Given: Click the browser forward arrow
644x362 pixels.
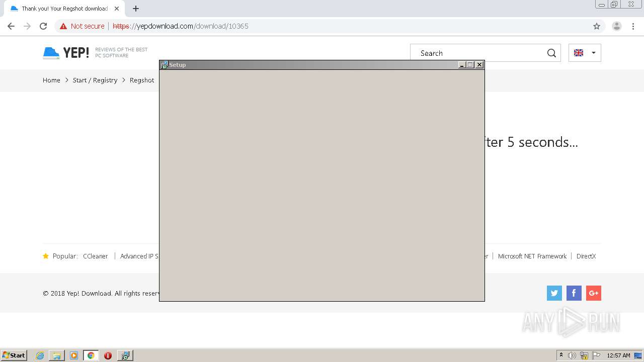Looking at the screenshot, I should (x=27, y=26).
